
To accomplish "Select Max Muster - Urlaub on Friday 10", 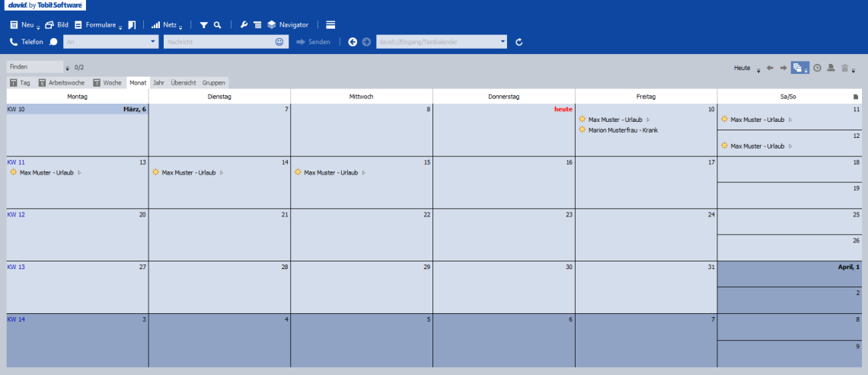I will (615, 119).
